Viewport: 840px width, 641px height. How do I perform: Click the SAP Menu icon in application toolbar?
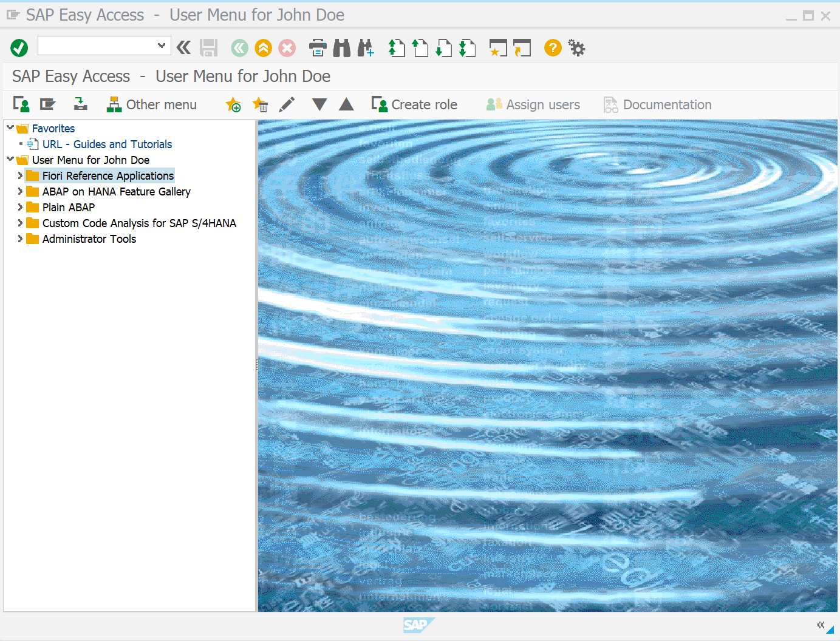tap(48, 104)
